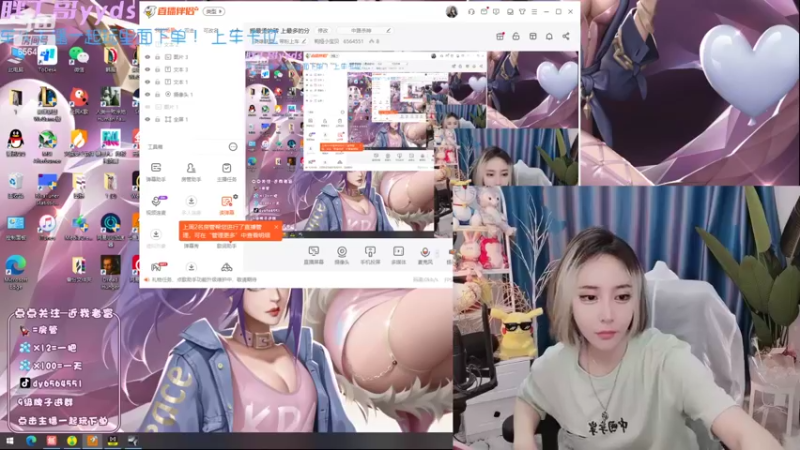Toggle eye visibility for the 图片 3 layer
The image size is (800, 450).
(147, 57)
